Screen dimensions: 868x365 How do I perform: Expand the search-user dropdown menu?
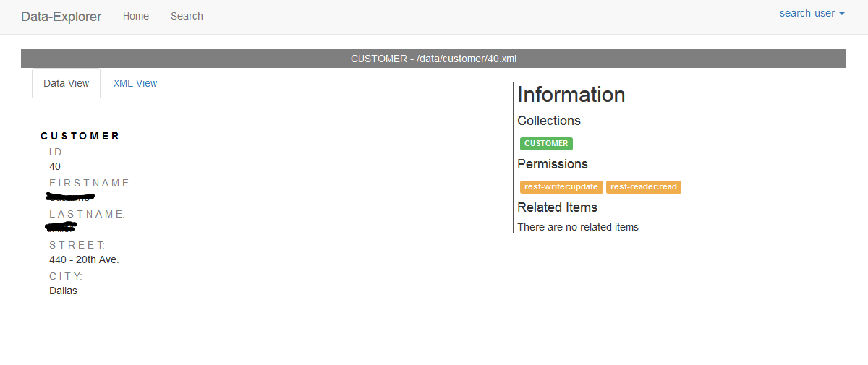[x=812, y=14]
